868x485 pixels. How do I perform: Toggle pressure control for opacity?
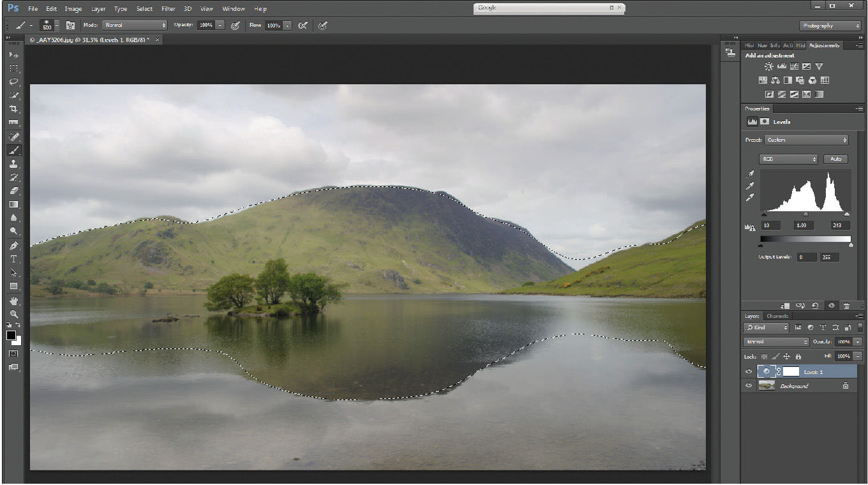click(236, 26)
